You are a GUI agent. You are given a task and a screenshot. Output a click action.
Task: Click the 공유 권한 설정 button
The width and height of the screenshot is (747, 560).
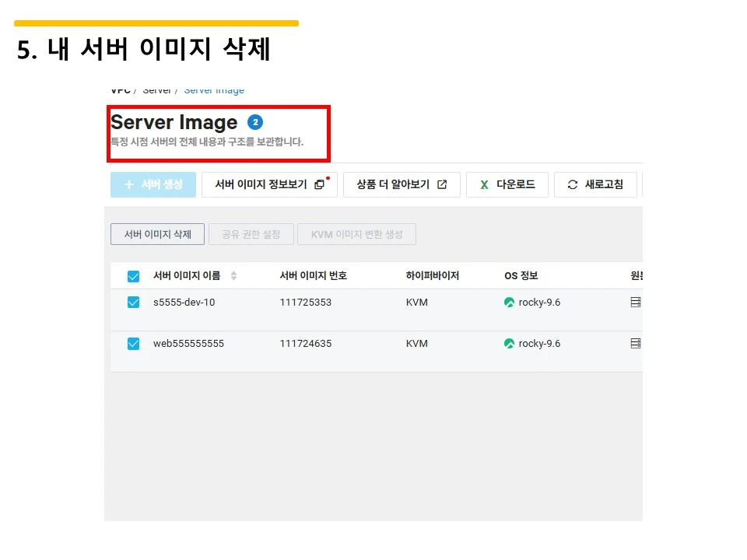pos(251,234)
